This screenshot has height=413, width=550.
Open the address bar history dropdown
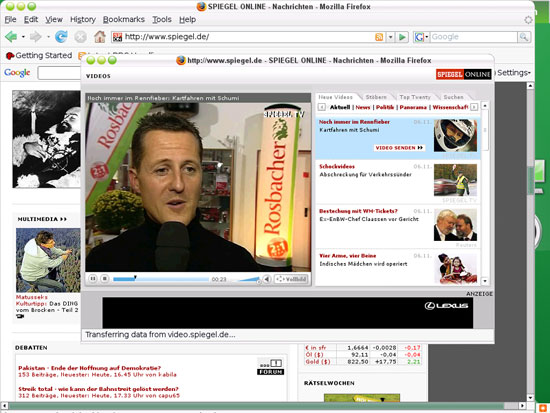tap(390, 37)
